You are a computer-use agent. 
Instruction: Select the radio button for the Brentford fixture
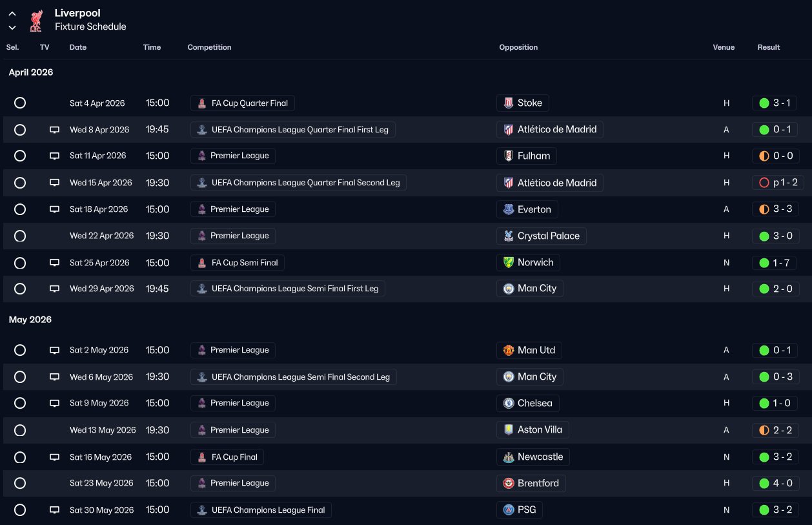tap(20, 484)
